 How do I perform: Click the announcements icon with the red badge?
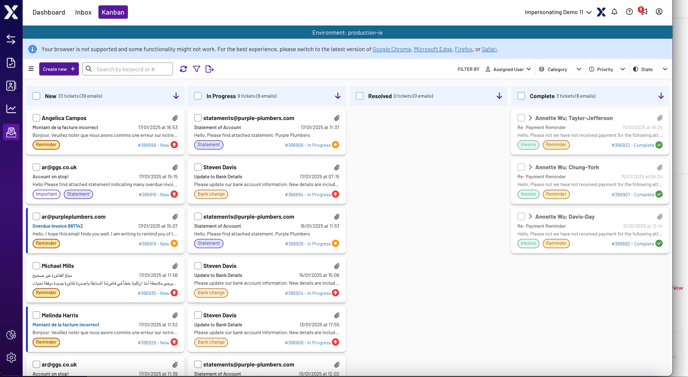coord(644,11)
